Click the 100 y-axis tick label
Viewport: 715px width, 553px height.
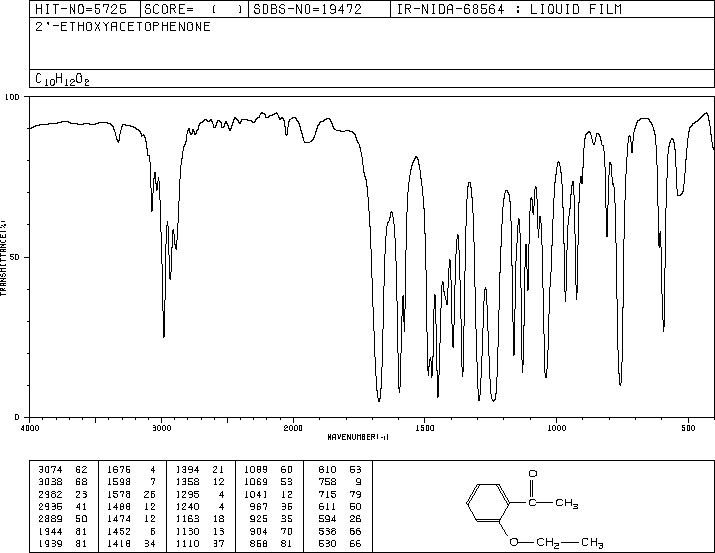pos(12,97)
